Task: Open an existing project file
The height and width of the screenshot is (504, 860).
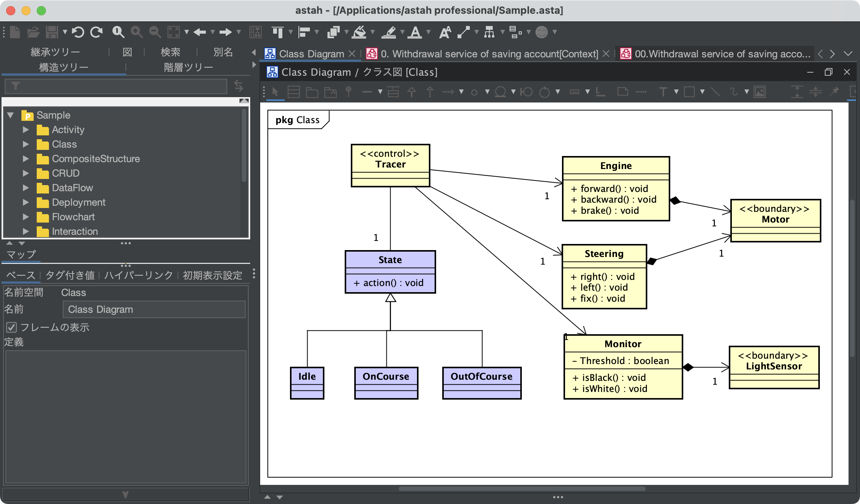Action: pos(34,33)
